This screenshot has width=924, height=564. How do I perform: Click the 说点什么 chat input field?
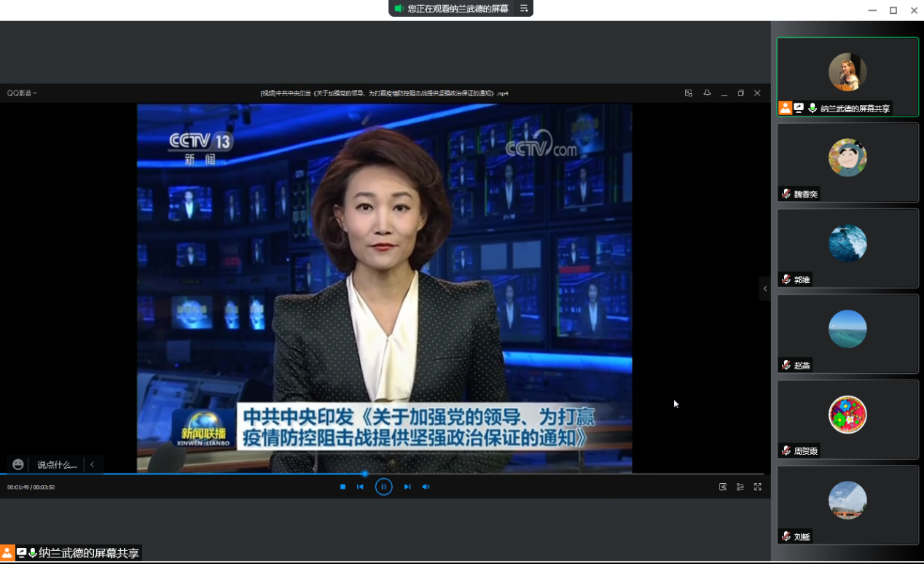click(57, 464)
